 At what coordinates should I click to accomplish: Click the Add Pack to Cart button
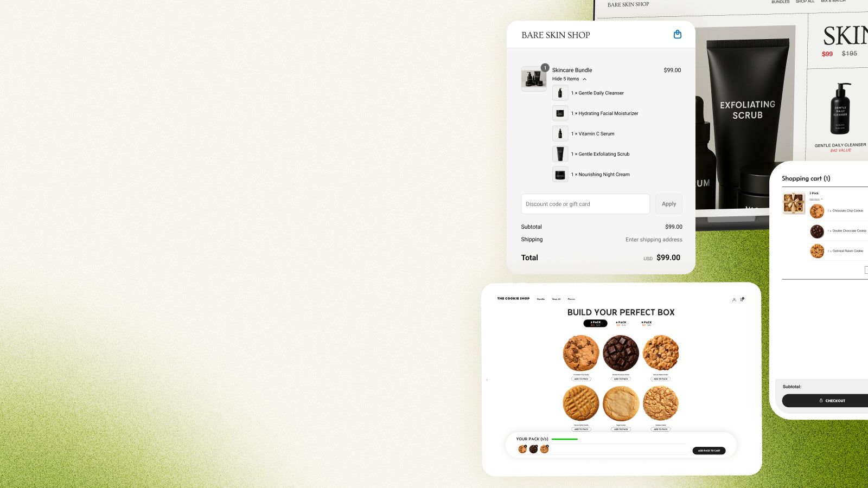[x=709, y=451]
